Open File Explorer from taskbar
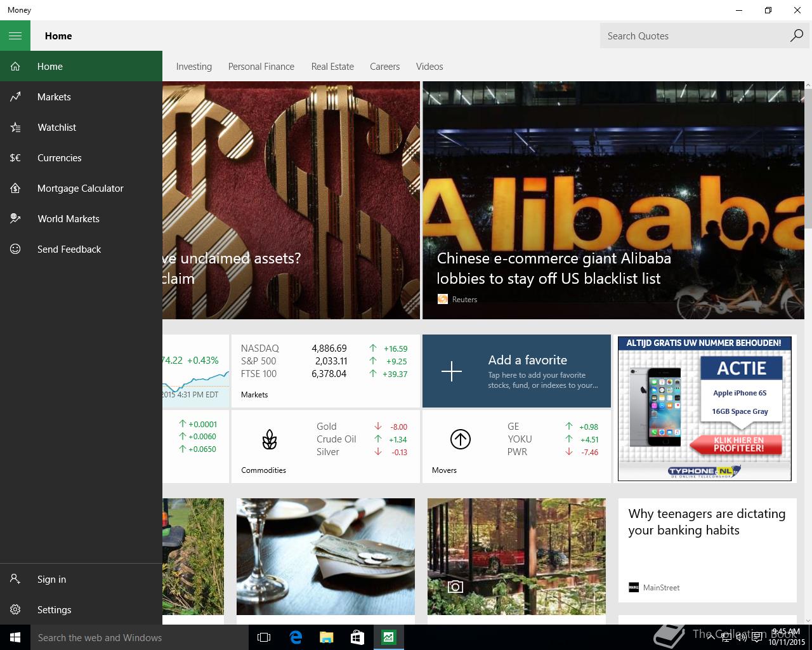 point(326,637)
